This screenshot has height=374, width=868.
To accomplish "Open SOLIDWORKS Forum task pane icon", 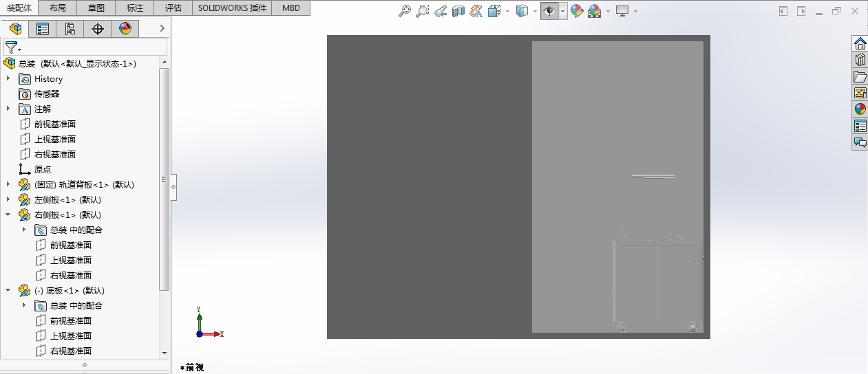I will coord(860,143).
